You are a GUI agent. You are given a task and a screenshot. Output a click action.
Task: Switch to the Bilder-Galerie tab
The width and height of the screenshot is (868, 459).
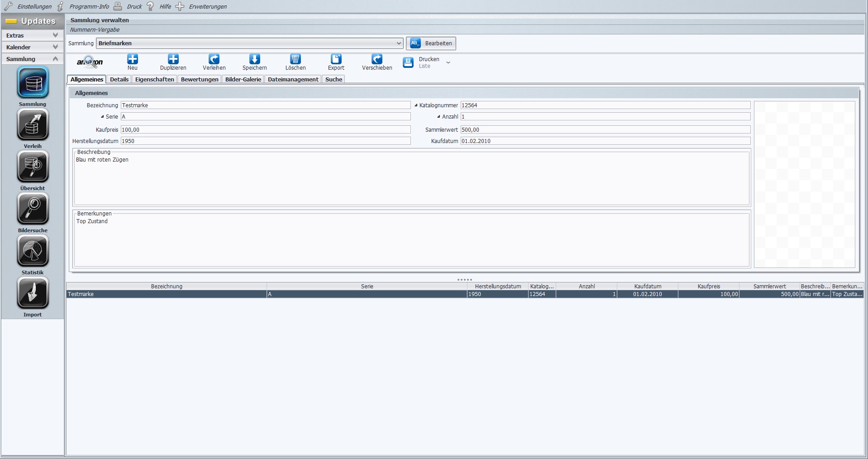pos(243,79)
